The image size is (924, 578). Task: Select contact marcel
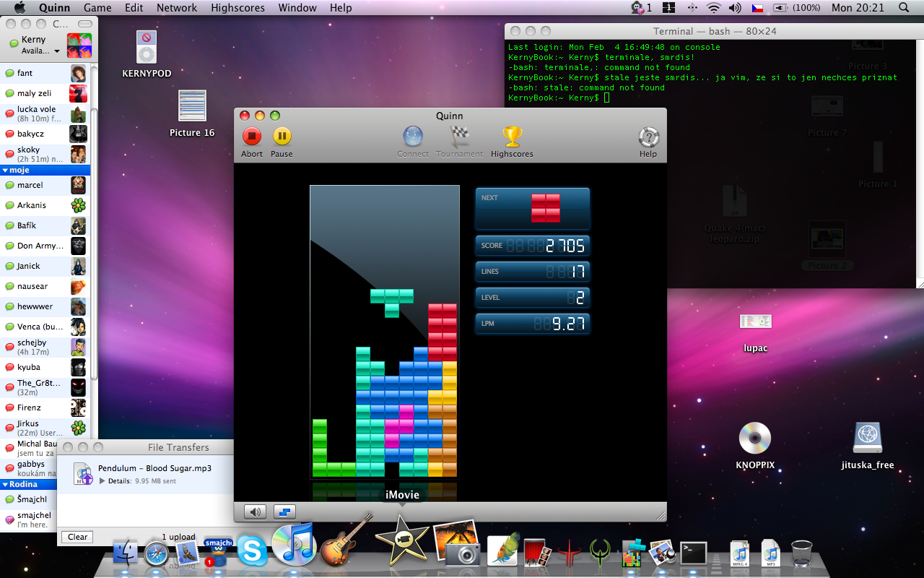45,186
